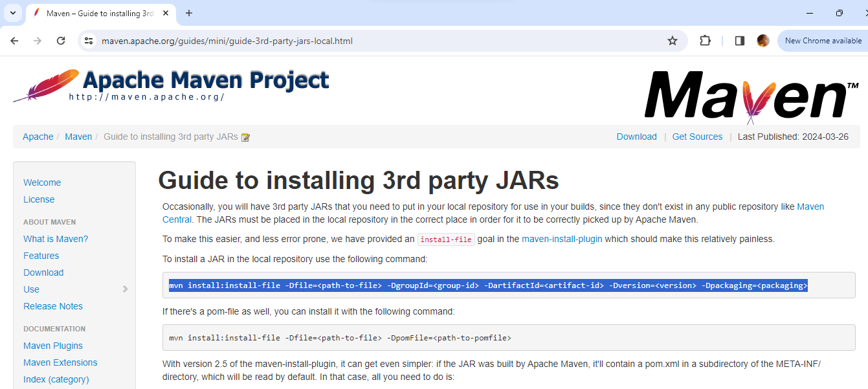The height and width of the screenshot is (389, 868).
Task: Open the Chrome extensions puzzle icon
Action: (705, 41)
